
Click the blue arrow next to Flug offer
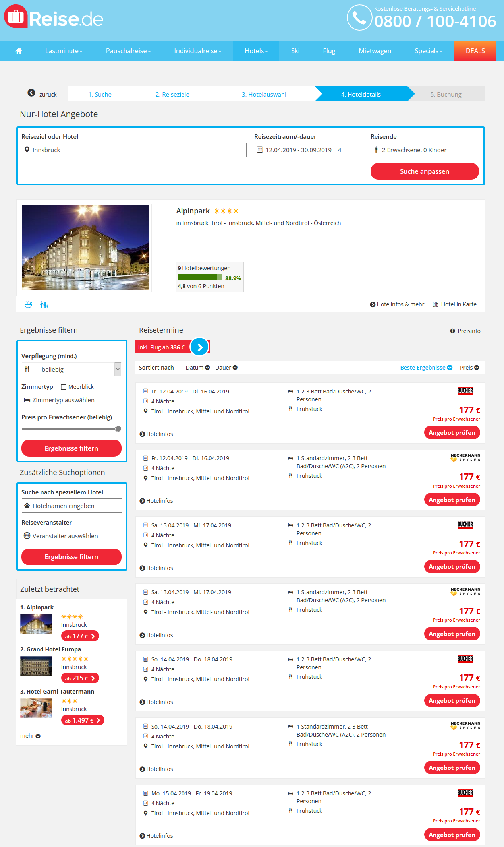click(200, 347)
